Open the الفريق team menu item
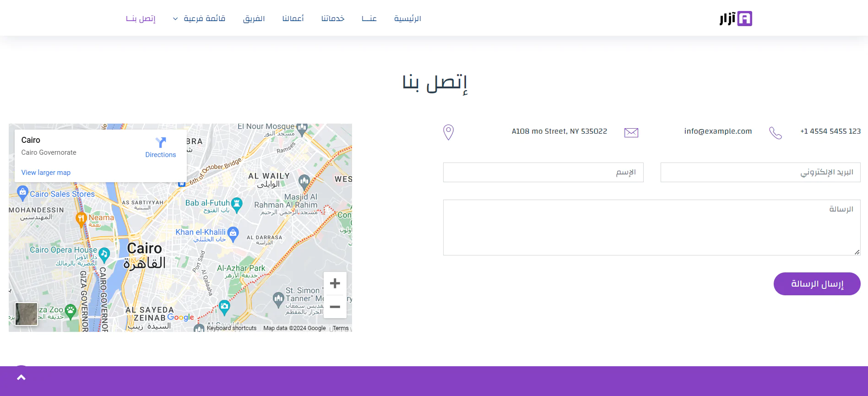 click(254, 19)
